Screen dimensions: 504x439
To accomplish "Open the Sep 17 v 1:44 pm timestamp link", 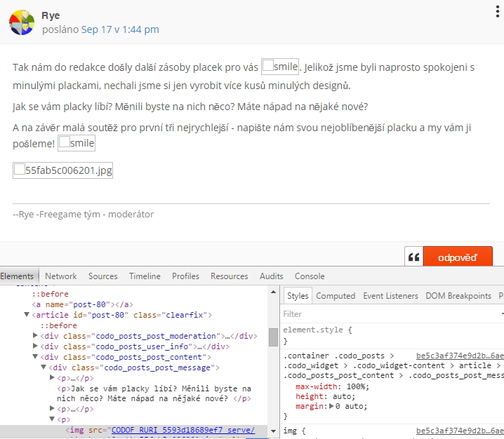I will [120, 29].
